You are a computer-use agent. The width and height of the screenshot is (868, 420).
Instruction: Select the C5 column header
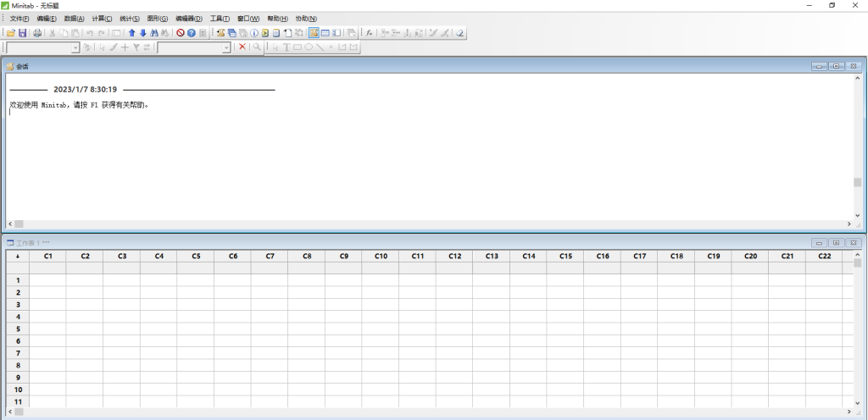pos(196,255)
